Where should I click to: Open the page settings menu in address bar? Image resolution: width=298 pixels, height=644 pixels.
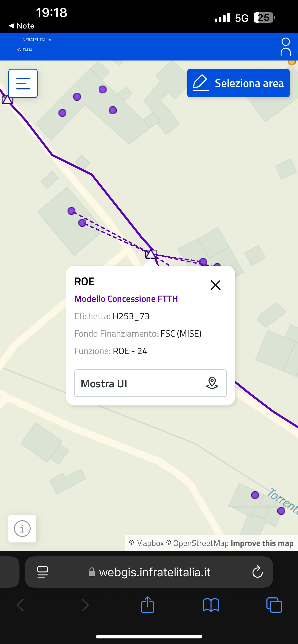coord(42,572)
